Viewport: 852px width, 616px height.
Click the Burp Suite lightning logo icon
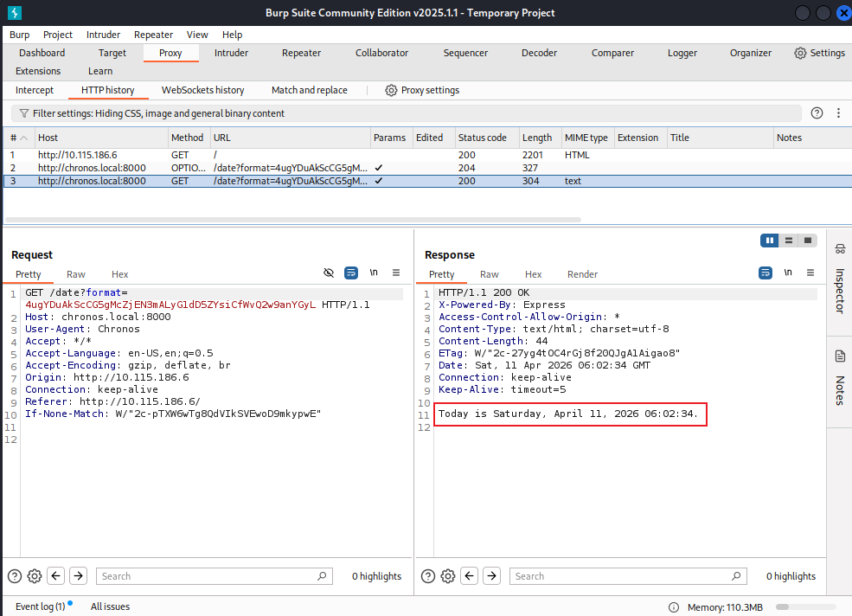[x=15, y=12]
